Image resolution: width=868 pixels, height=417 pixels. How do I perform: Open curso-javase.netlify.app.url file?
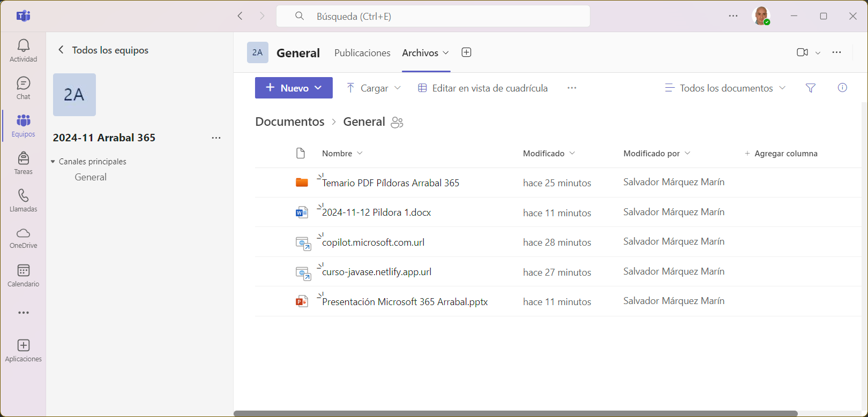click(x=377, y=272)
